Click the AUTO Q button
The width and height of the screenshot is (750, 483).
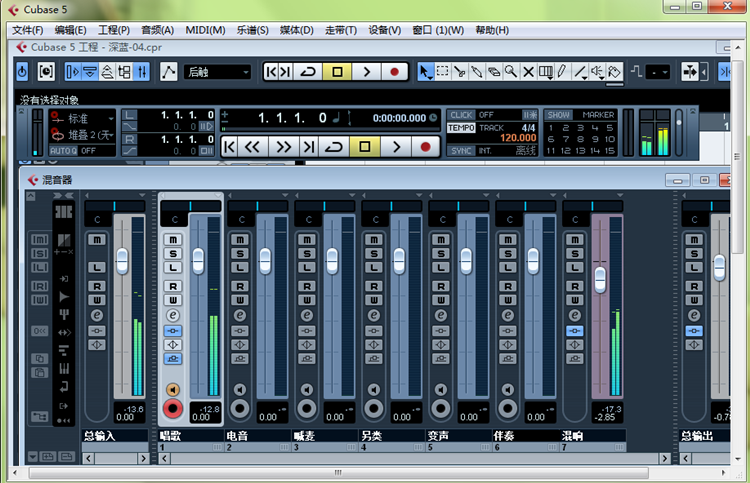(63, 151)
